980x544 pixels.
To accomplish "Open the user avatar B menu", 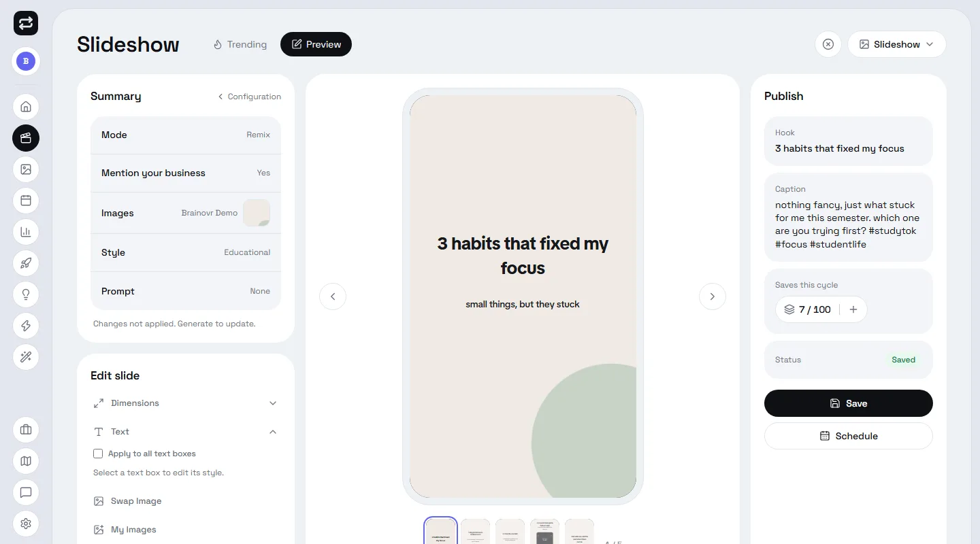I will pos(26,61).
